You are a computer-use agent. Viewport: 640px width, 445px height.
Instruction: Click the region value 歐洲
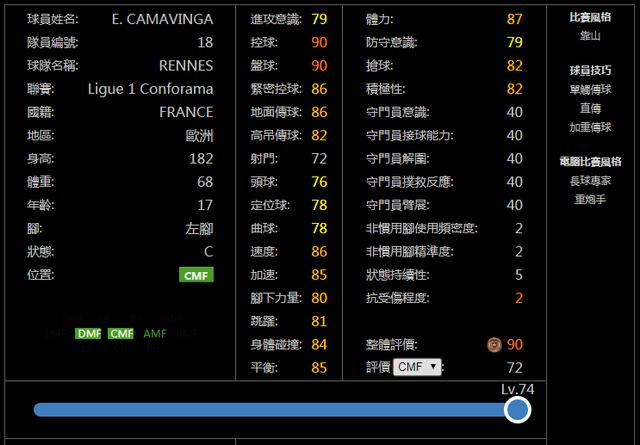tap(199, 136)
